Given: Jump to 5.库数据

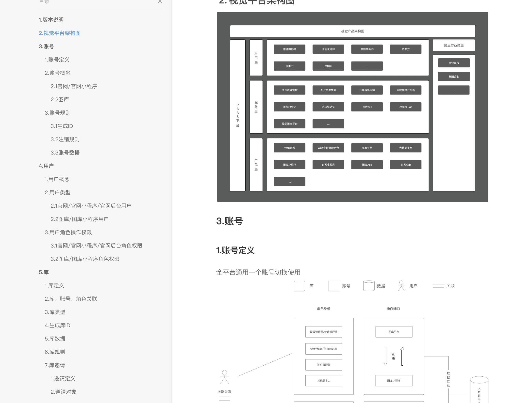Looking at the screenshot, I should point(55,339).
